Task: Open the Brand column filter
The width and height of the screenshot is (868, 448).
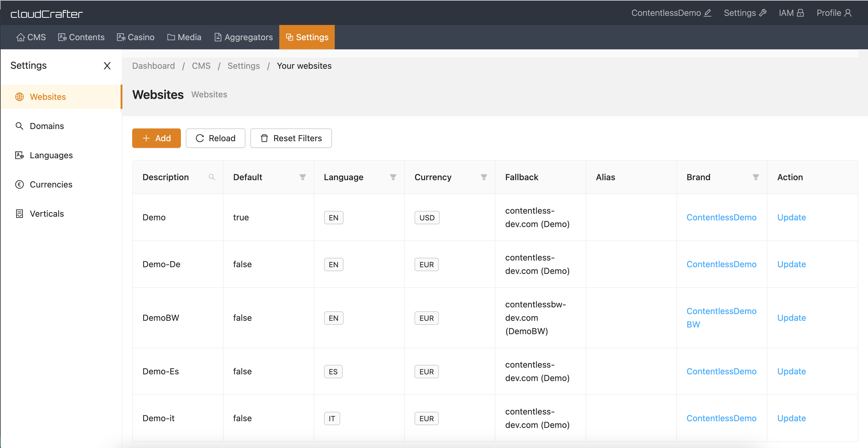Action: 756,177
